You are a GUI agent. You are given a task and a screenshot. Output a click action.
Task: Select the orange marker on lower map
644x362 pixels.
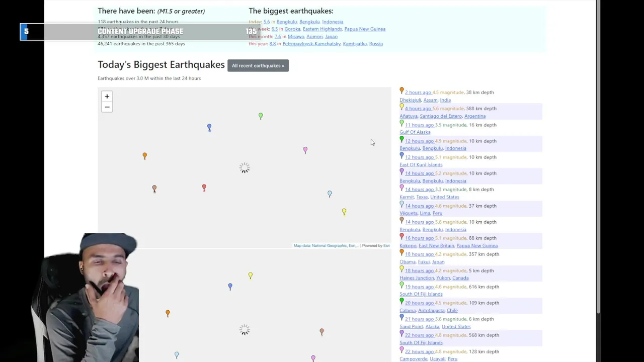168,313
